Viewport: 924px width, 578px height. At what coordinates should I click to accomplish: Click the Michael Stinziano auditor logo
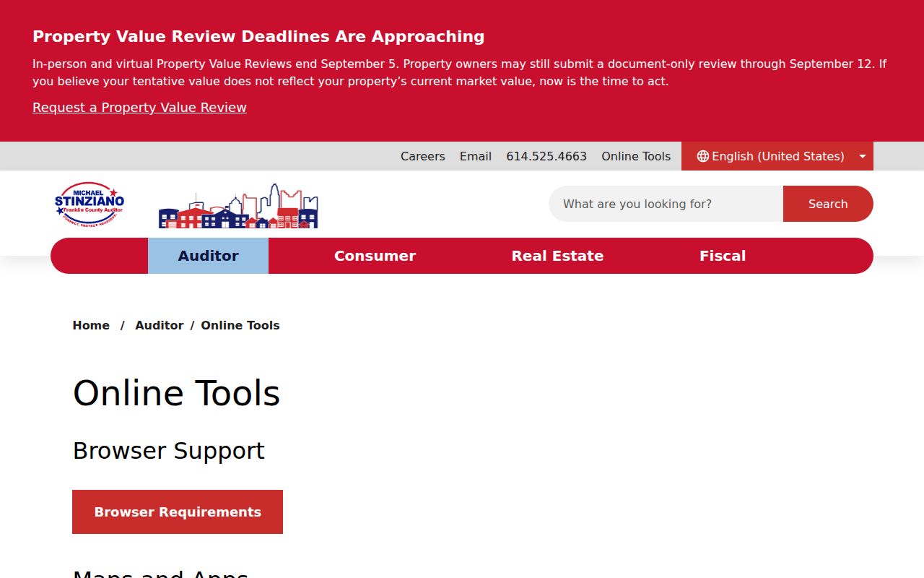(90, 204)
